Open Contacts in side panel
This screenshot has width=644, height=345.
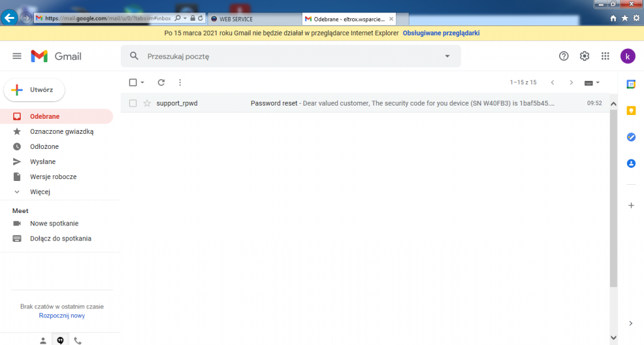tap(631, 163)
